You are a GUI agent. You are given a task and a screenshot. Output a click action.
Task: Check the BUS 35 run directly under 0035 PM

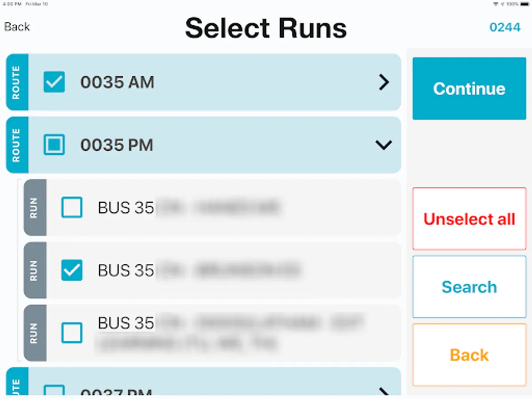pyautogui.click(x=72, y=207)
